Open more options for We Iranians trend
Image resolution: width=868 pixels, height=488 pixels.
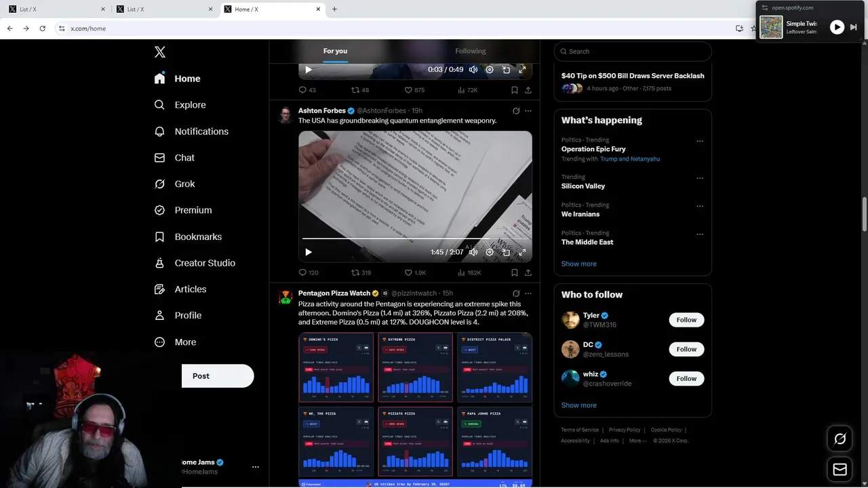tap(700, 206)
